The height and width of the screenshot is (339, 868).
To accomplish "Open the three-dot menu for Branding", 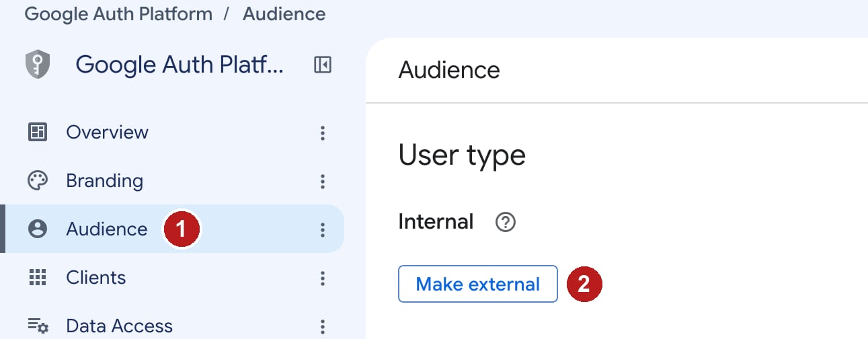I will pyautogui.click(x=323, y=182).
